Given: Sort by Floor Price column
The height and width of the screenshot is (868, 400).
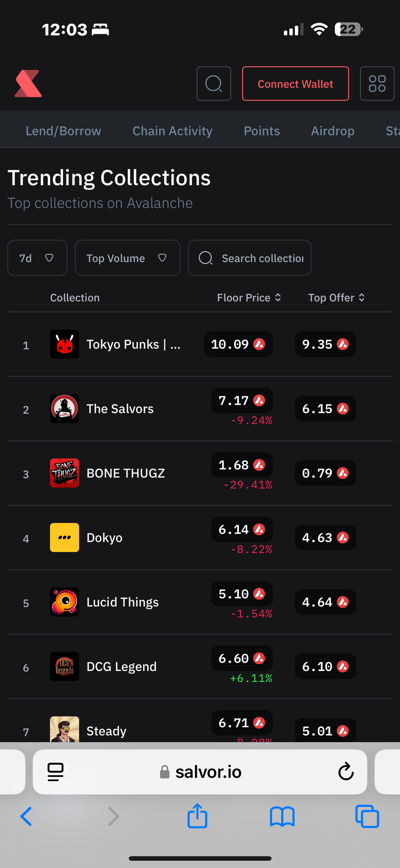Looking at the screenshot, I should [x=249, y=298].
